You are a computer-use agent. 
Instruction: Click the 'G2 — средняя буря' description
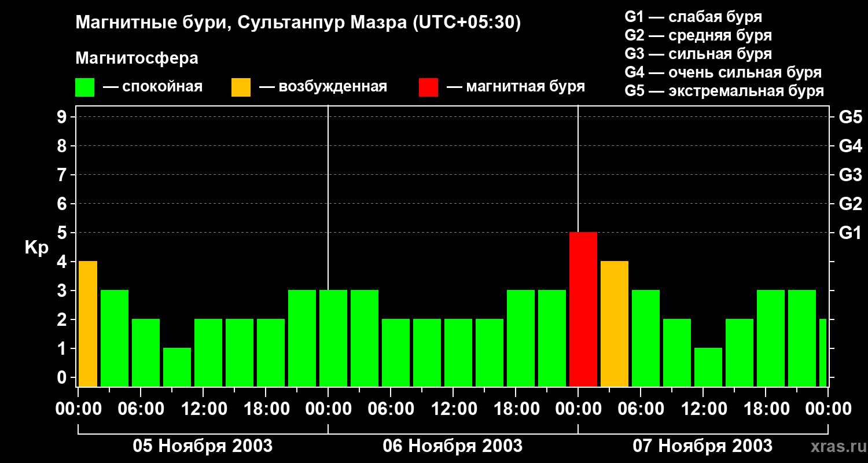click(698, 35)
